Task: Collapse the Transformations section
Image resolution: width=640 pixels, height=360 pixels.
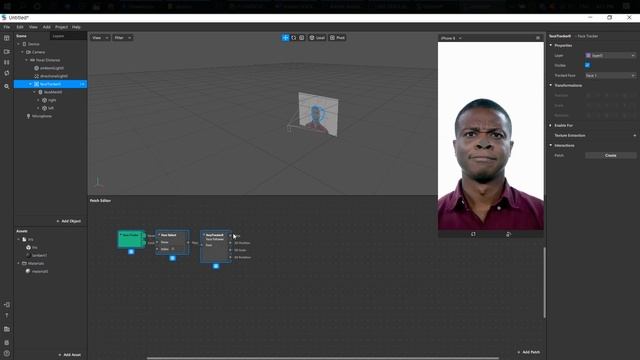Action: (x=551, y=85)
